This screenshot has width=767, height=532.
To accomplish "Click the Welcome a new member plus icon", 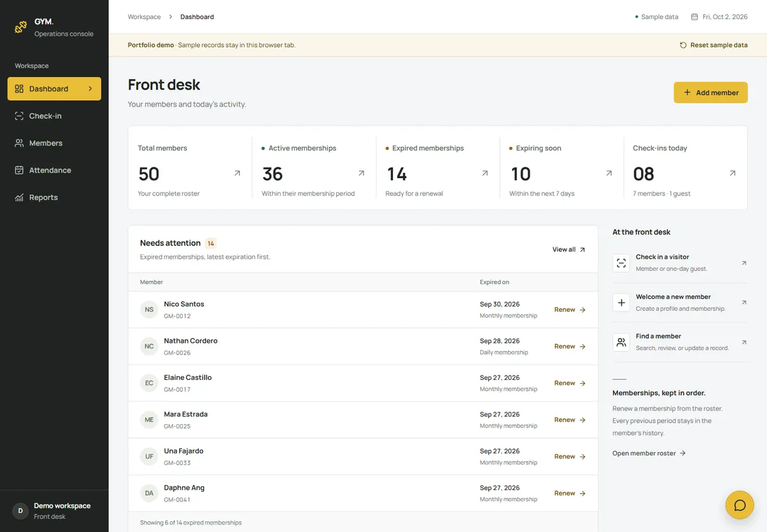I will click(621, 303).
